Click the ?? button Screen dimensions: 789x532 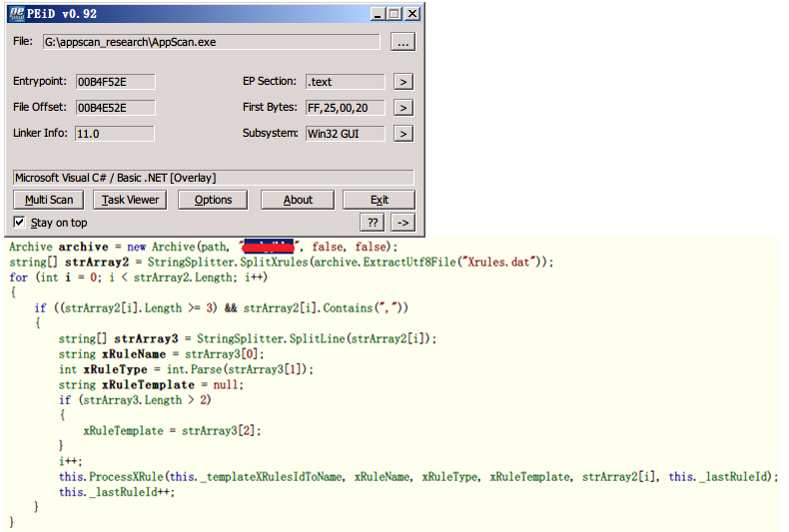373,223
